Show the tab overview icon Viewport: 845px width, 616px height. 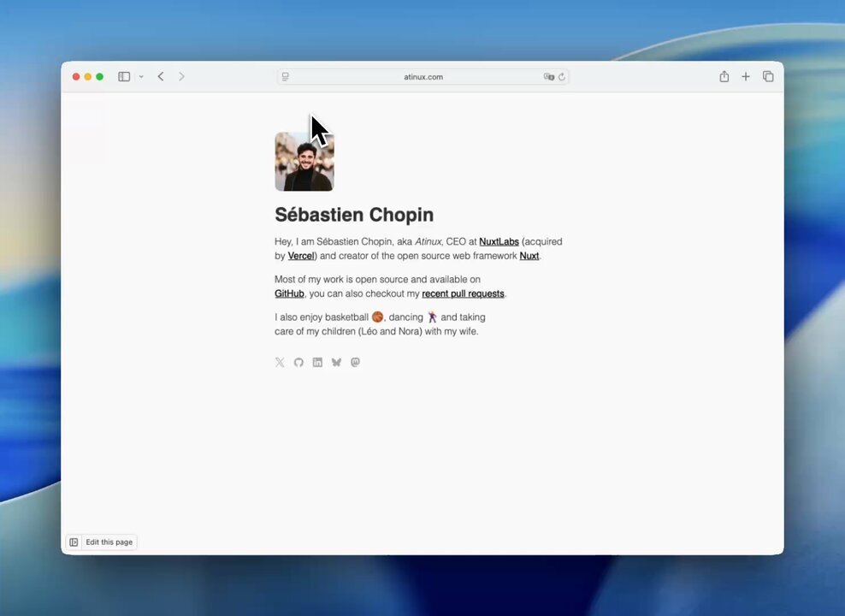click(x=768, y=77)
